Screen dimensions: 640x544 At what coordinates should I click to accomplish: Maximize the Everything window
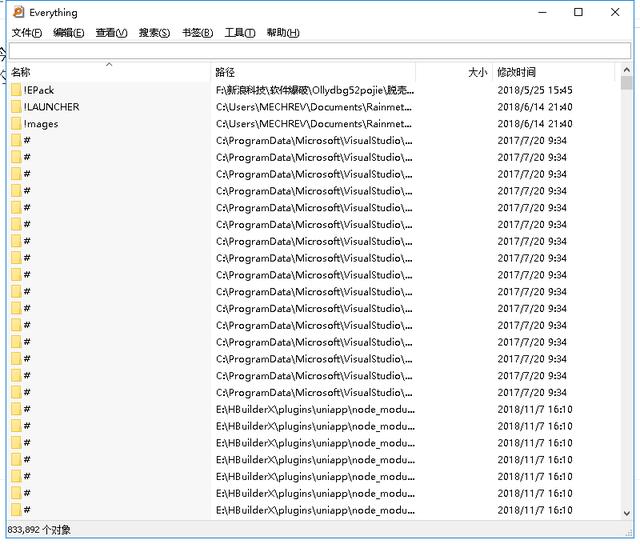click(578, 12)
